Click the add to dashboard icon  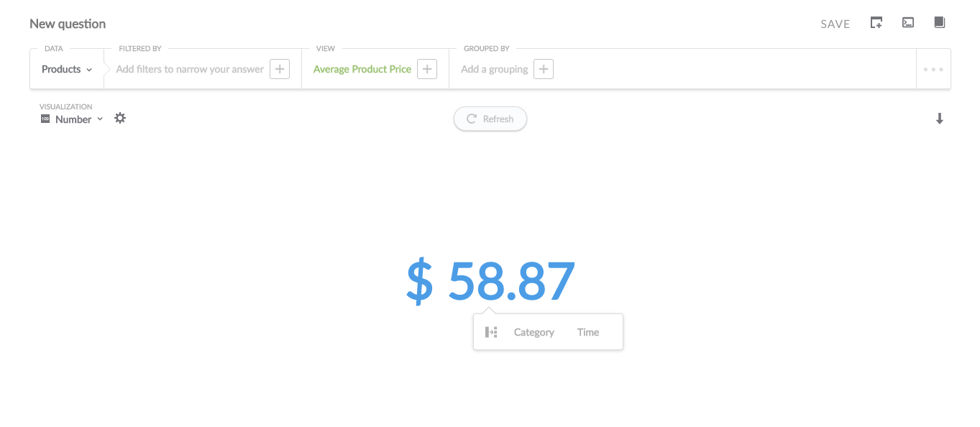[876, 23]
